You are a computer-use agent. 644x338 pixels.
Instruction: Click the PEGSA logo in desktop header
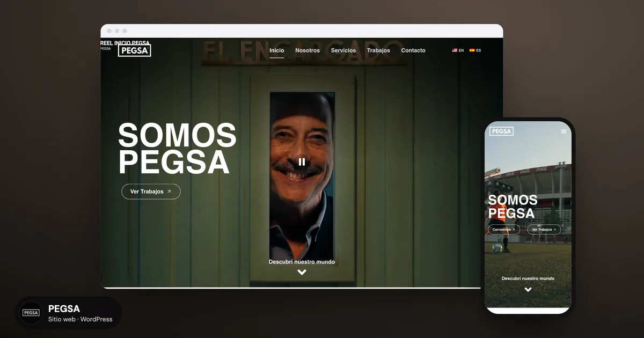point(135,50)
